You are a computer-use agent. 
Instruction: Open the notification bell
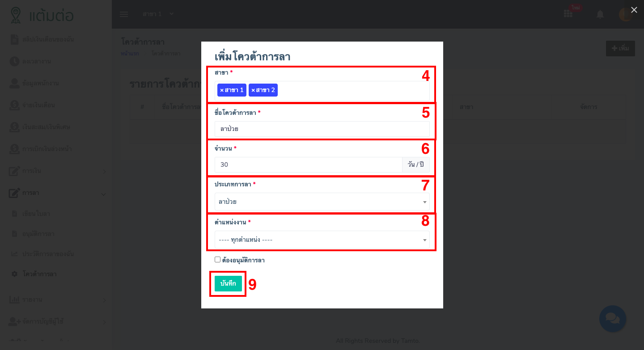tap(600, 14)
